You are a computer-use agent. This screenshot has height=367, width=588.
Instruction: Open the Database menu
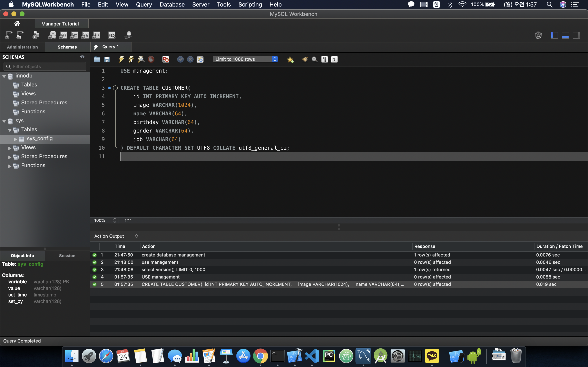(172, 5)
